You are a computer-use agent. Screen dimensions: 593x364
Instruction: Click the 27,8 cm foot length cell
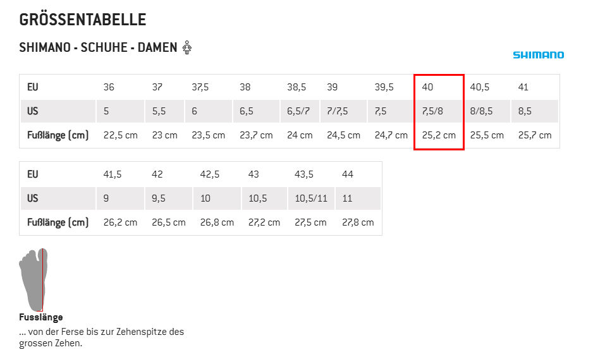coord(358,222)
